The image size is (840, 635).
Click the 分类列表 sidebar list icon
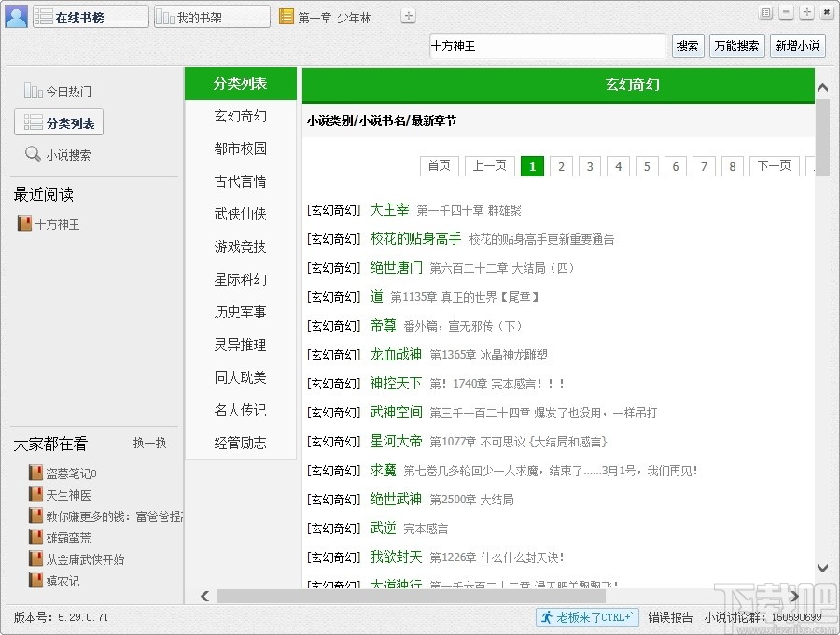pyautogui.click(x=34, y=121)
